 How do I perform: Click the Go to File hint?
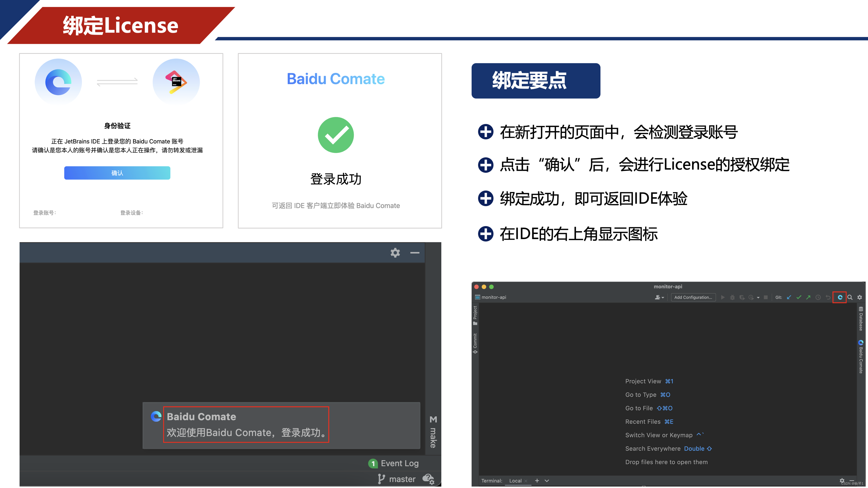pyautogui.click(x=649, y=408)
